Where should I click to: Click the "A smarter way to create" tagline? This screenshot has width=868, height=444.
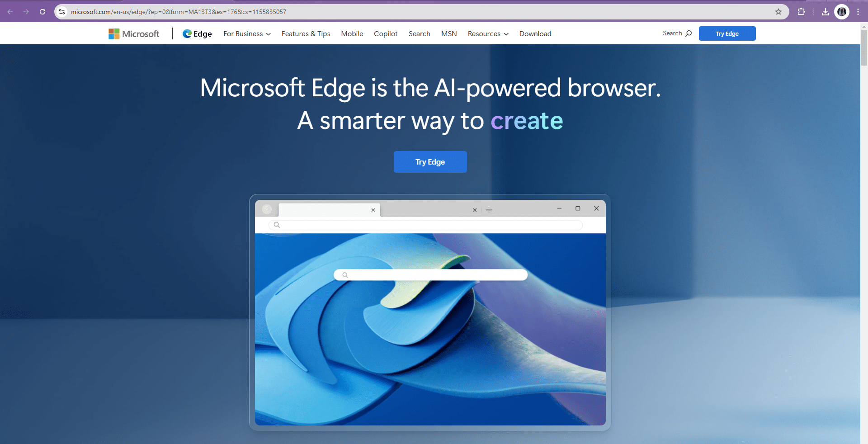point(430,121)
